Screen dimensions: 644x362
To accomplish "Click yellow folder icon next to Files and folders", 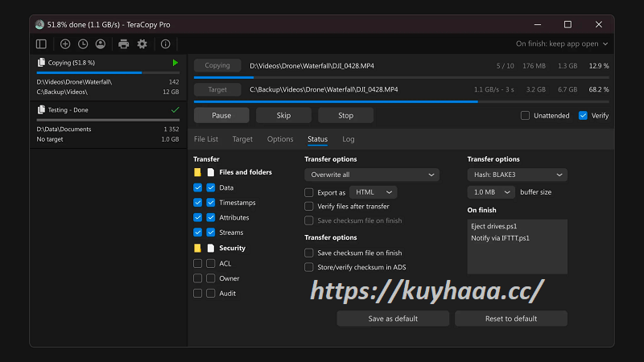I will point(197,172).
